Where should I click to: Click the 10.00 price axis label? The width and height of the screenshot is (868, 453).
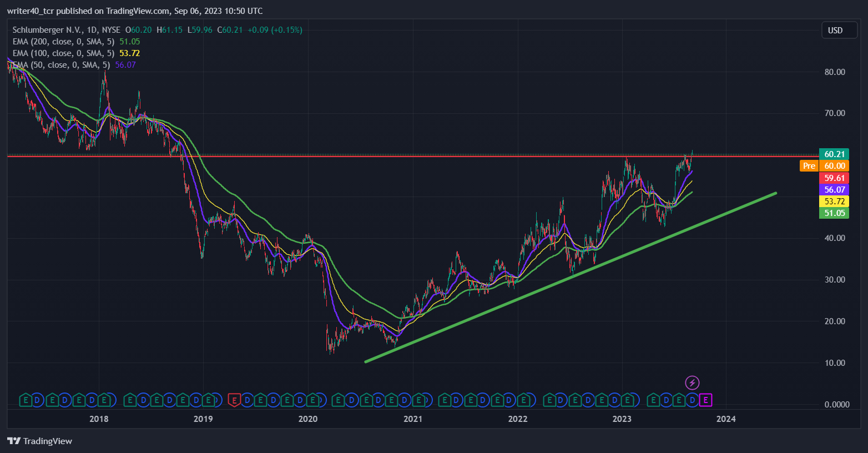point(835,363)
